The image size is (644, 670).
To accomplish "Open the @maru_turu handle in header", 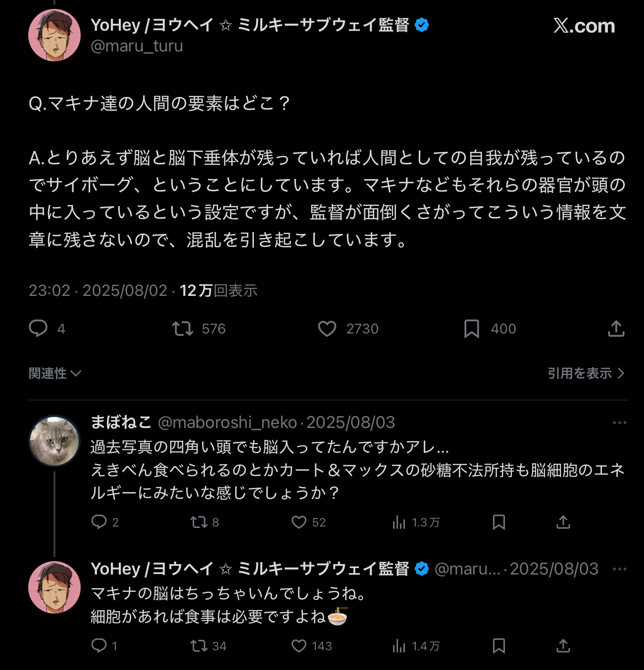I will click(x=137, y=46).
